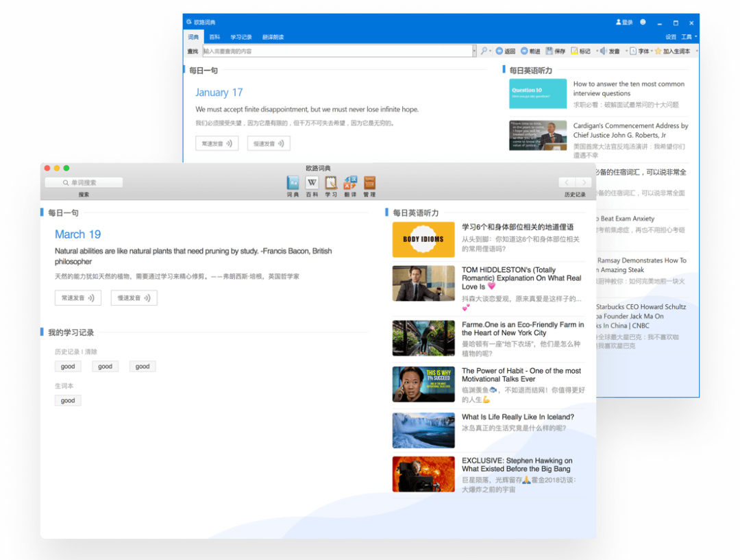Open 翻译 translate icon in Mac toolbar
This screenshot has height=560, width=740.
350,183
